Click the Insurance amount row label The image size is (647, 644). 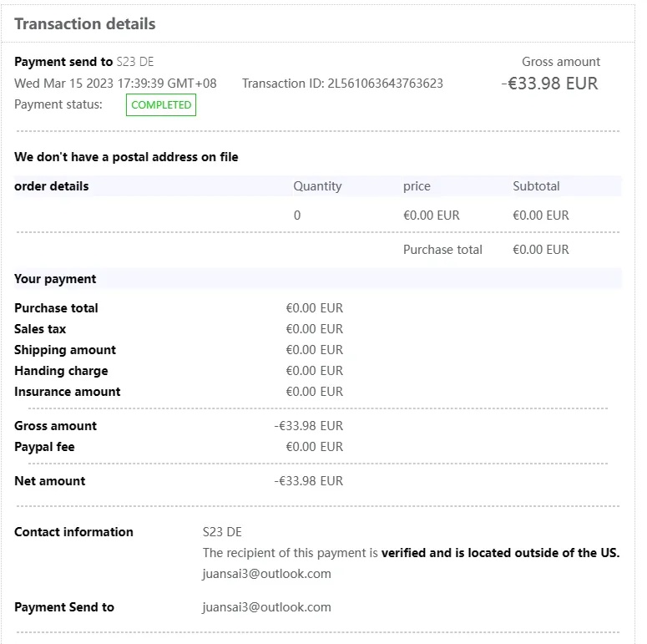tap(67, 392)
